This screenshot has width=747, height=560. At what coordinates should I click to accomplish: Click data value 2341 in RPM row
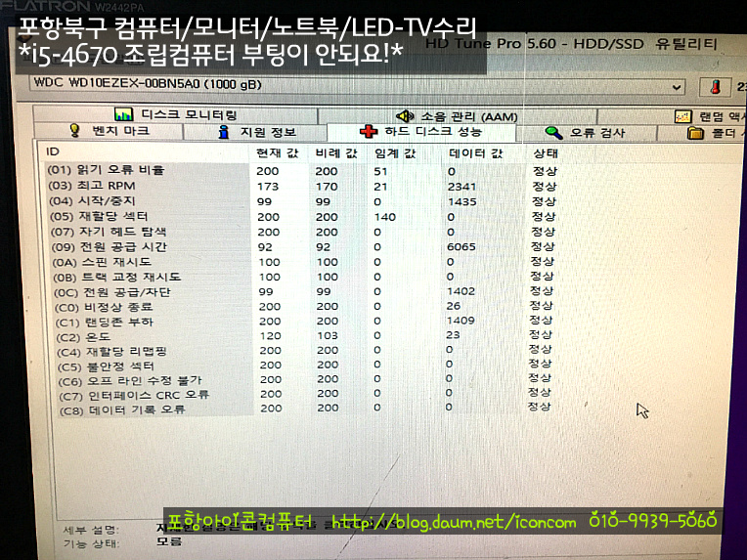tap(461, 187)
